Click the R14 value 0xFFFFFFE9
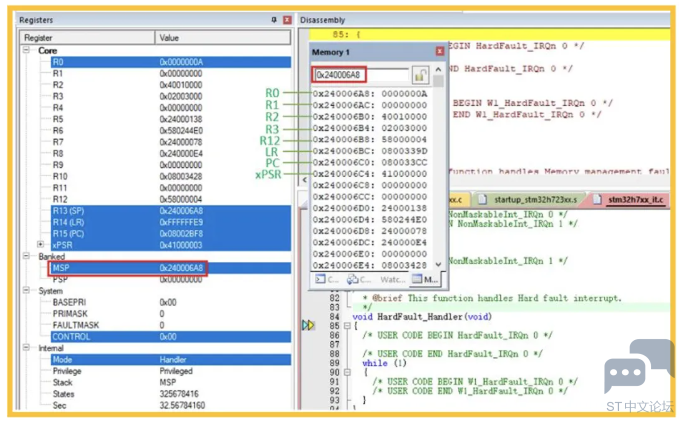683x422 pixels. [181, 222]
